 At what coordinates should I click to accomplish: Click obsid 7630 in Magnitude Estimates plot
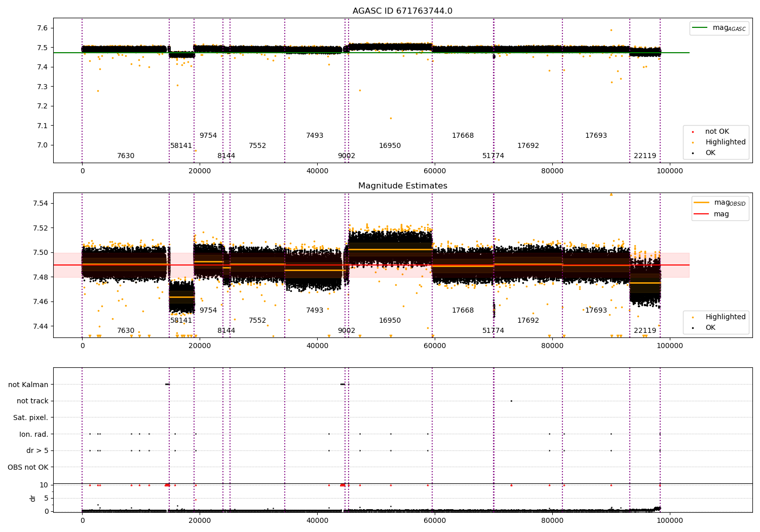[x=126, y=331]
